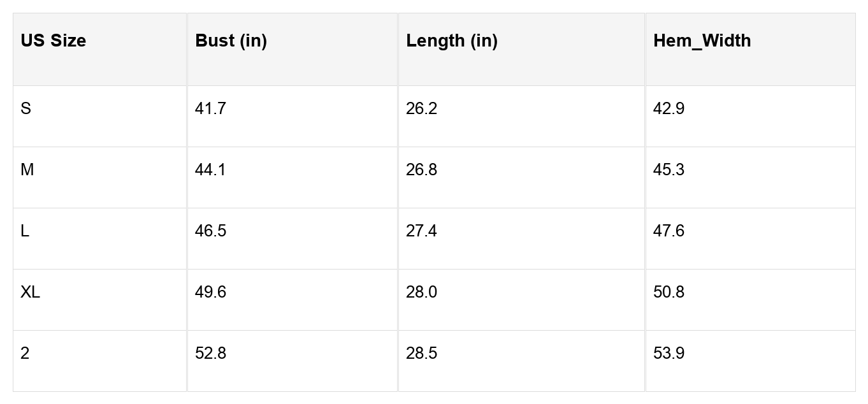Select the size M cell

27,170
